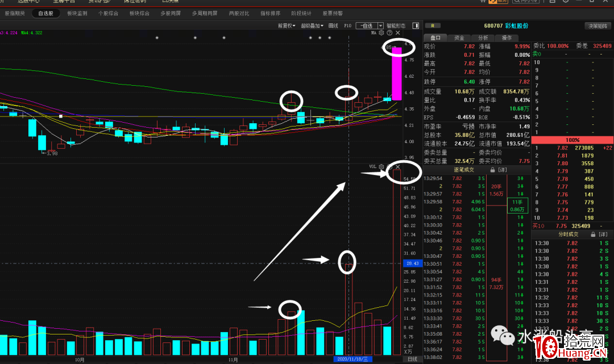Open MA indicator help icon

[x=389, y=33]
